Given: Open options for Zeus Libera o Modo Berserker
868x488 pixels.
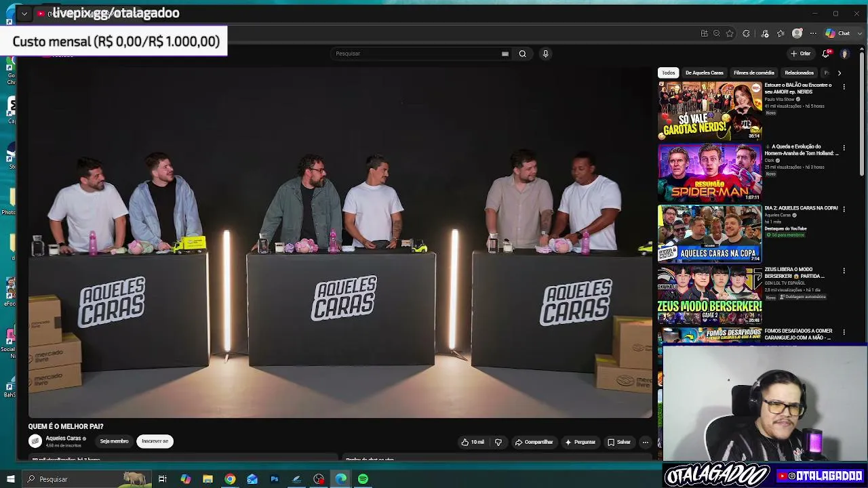Looking at the screenshot, I should tap(844, 270).
